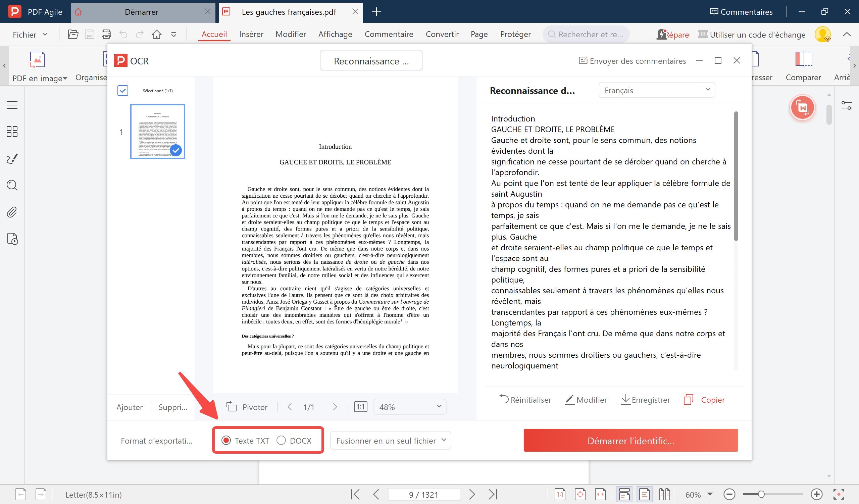859x504 pixels.
Task: Click Modifier pencil in OCR results
Action: coord(586,400)
